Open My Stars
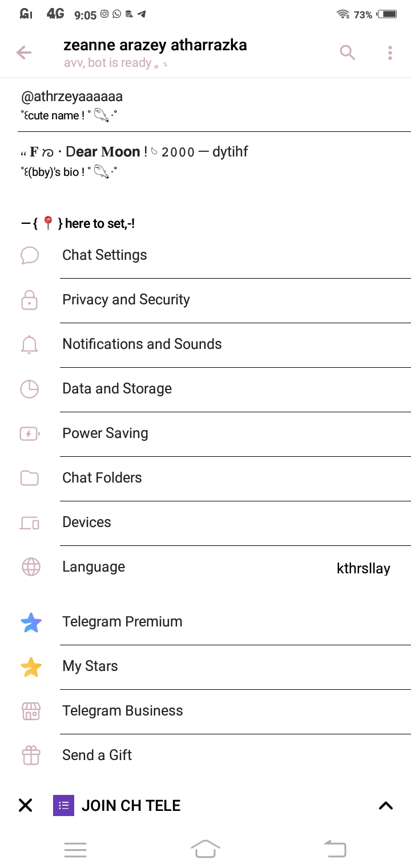 [90, 666]
